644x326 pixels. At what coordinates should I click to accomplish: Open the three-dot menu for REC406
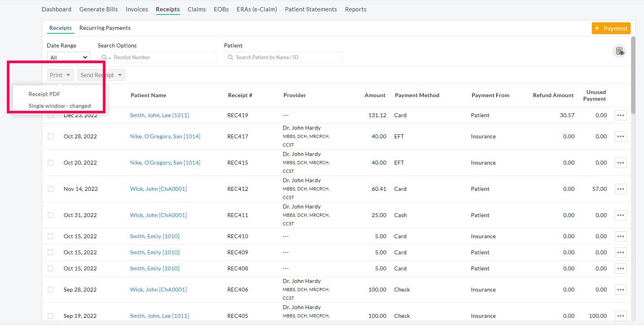coord(620,290)
